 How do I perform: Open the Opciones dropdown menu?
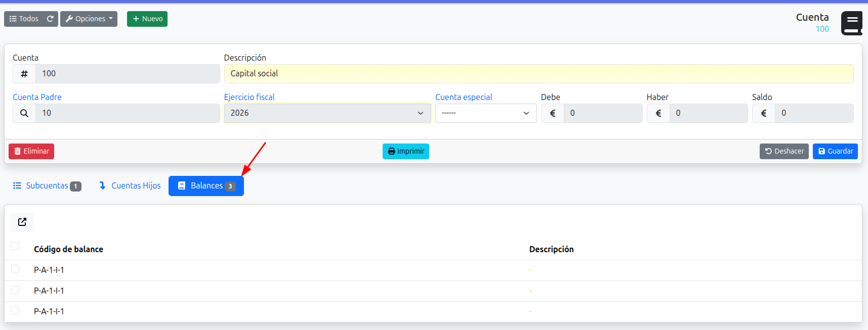89,19
